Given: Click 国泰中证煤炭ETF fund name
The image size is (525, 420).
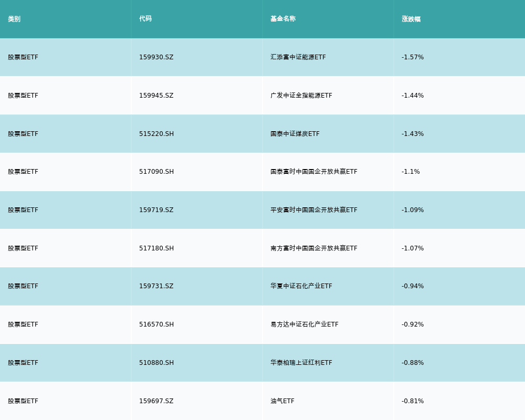Looking at the screenshot, I should tap(295, 134).
